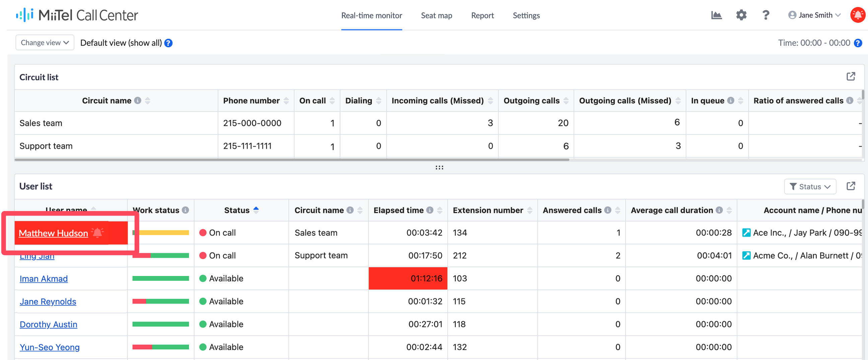868x360 pixels.
Task: Click On call status for Matthew Hudson
Action: point(217,233)
